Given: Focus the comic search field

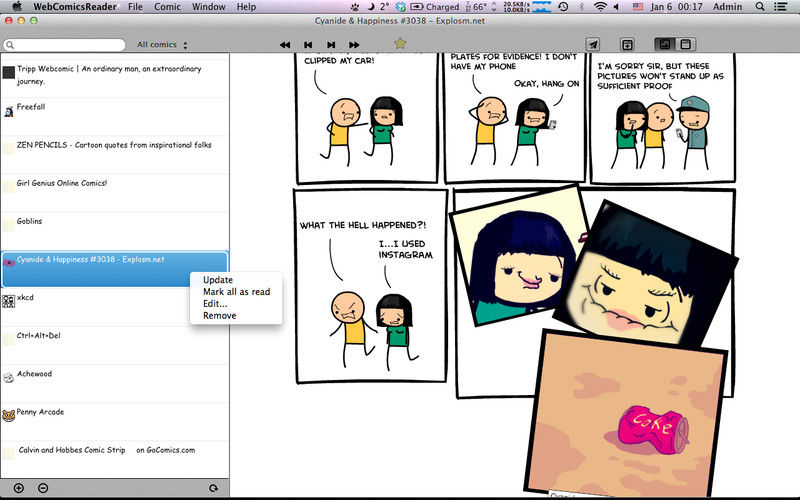Looking at the screenshot, I should pyautogui.click(x=64, y=45).
